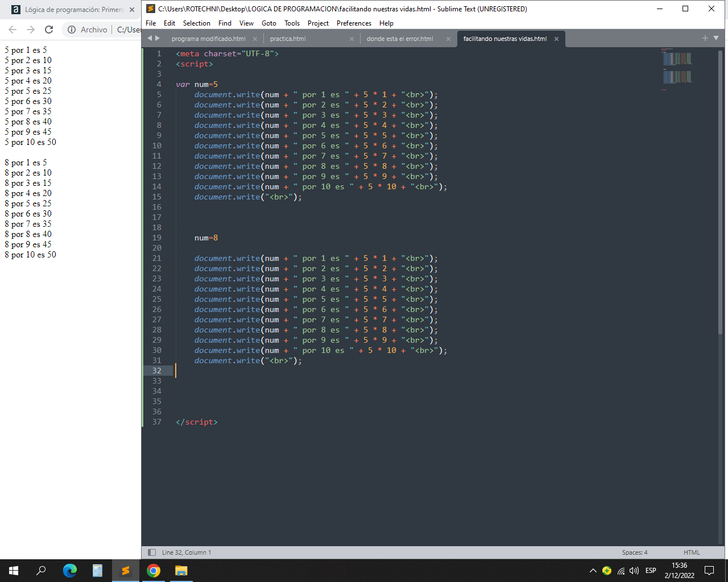The image size is (728, 582).
Task: Close donde esta el error.html tab
Action: point(448,39)
